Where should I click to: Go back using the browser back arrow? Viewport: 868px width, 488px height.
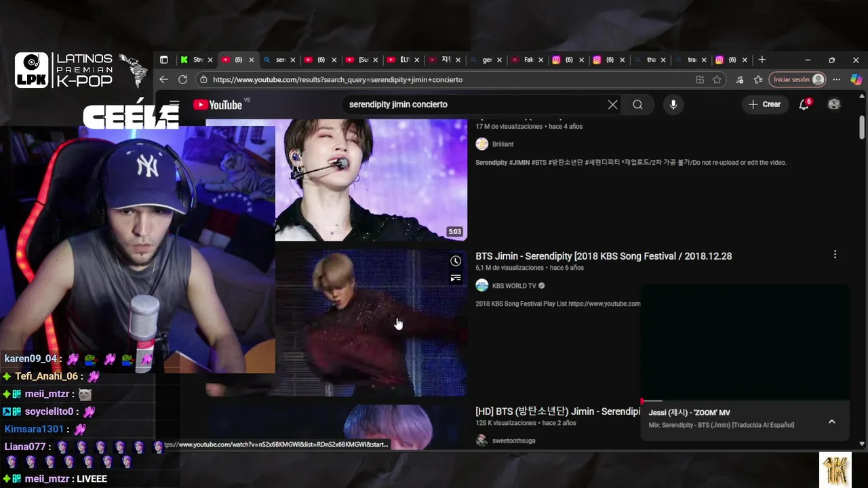[x=163, y=79]
